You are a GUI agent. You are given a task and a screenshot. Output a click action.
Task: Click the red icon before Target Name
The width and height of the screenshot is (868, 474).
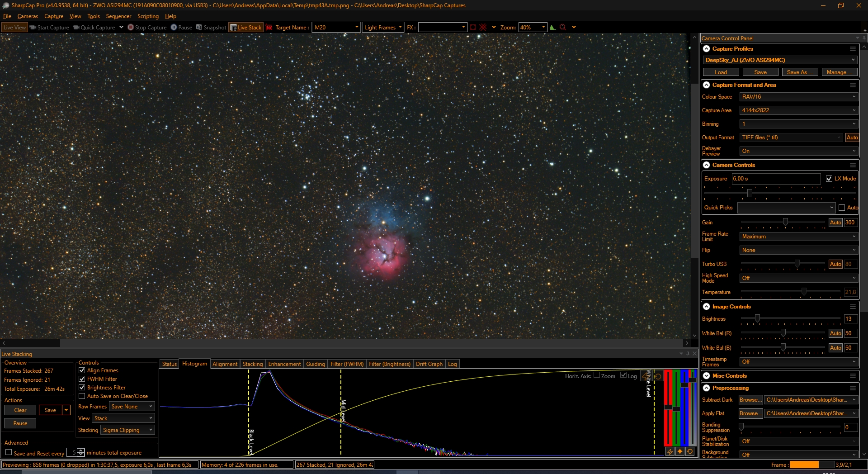click(x=269, y=28)
